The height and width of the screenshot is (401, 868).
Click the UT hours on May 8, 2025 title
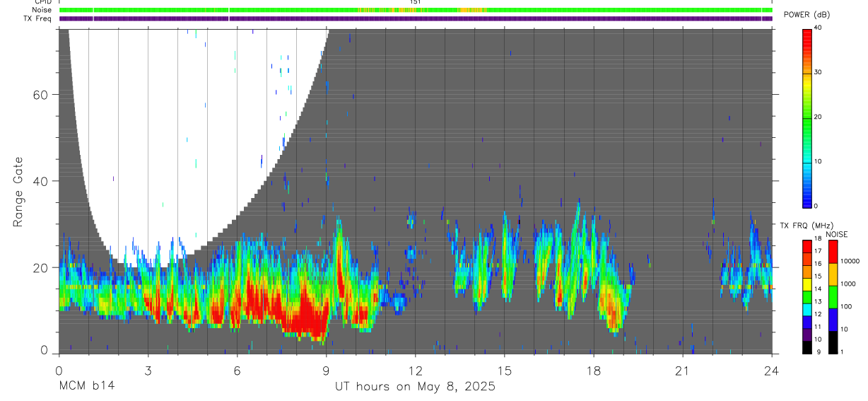tap(415, 386)
